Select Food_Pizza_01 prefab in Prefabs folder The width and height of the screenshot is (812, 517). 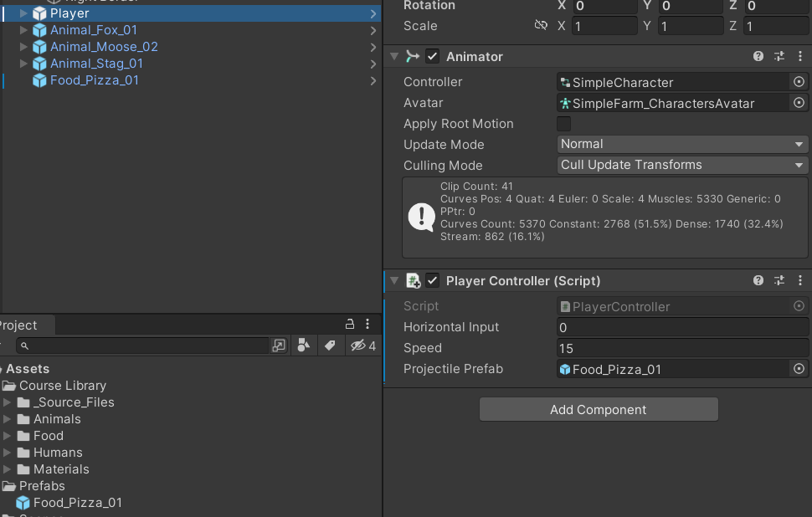click(78, 503)
